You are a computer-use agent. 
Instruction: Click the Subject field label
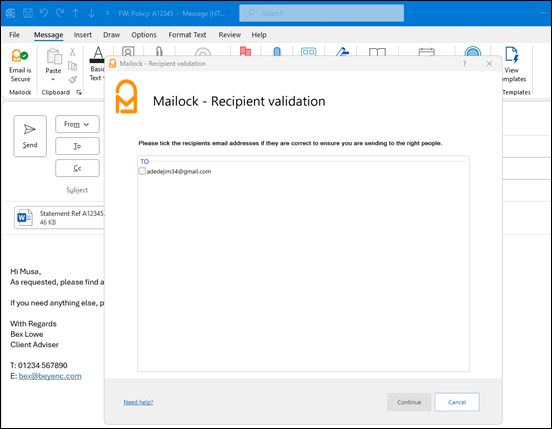point(77,190)
